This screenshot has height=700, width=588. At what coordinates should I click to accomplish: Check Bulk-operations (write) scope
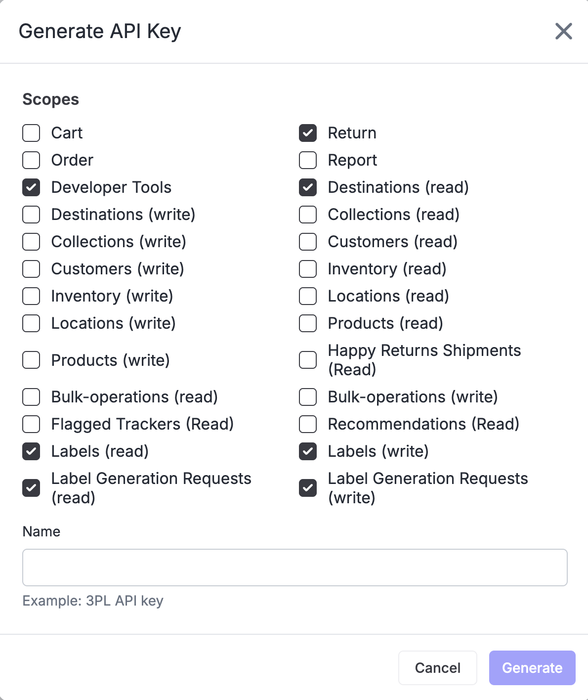pyautogui.click(x=308, y=397)
